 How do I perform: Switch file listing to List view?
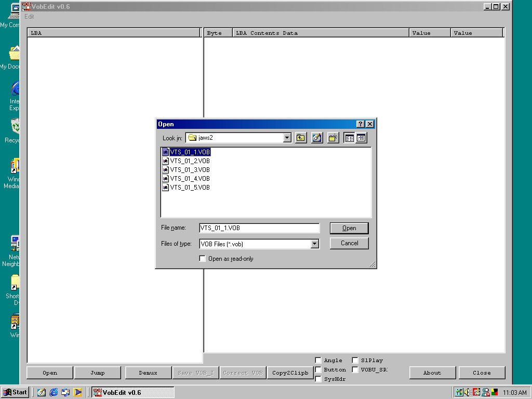coord(350,138)
